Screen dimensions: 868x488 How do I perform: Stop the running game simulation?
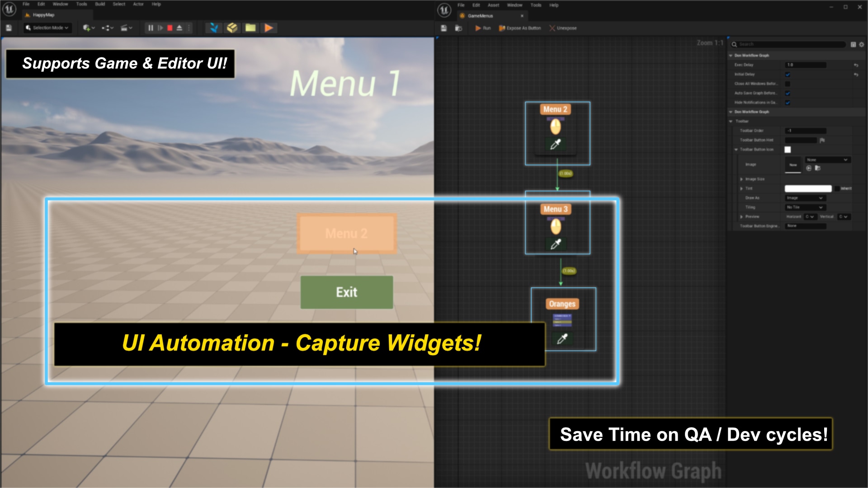coord(170,28)
